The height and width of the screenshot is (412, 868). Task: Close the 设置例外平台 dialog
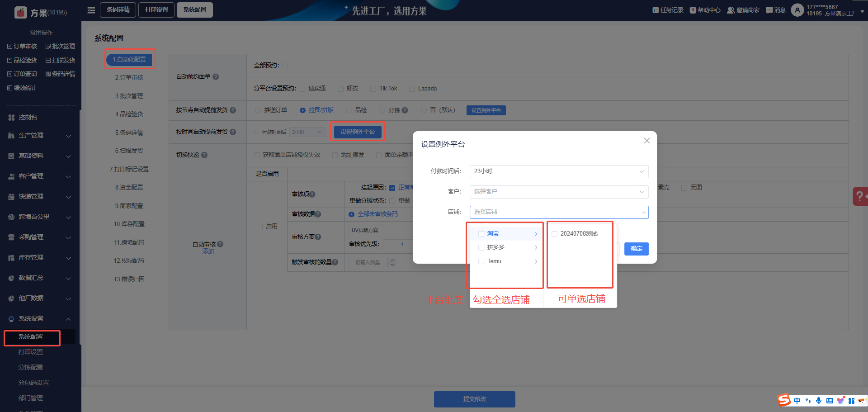coord(647,141)
